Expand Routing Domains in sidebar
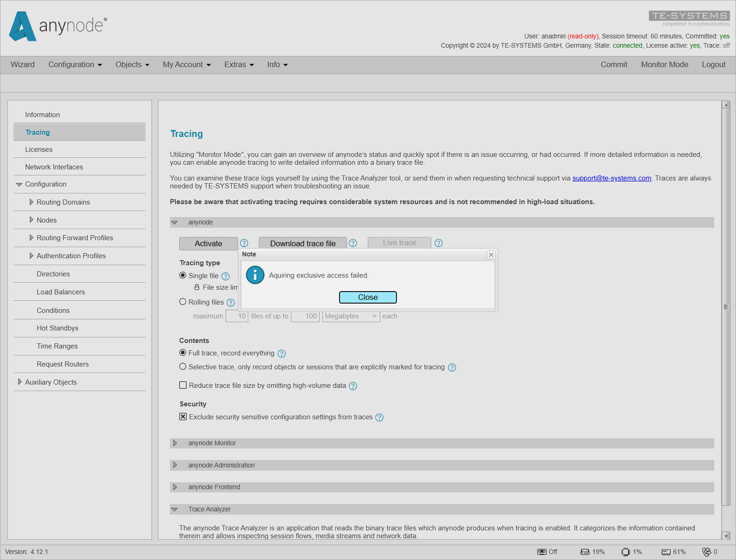Image resolution: width=736 pixels, height=560 pixels. pos(31,202)
